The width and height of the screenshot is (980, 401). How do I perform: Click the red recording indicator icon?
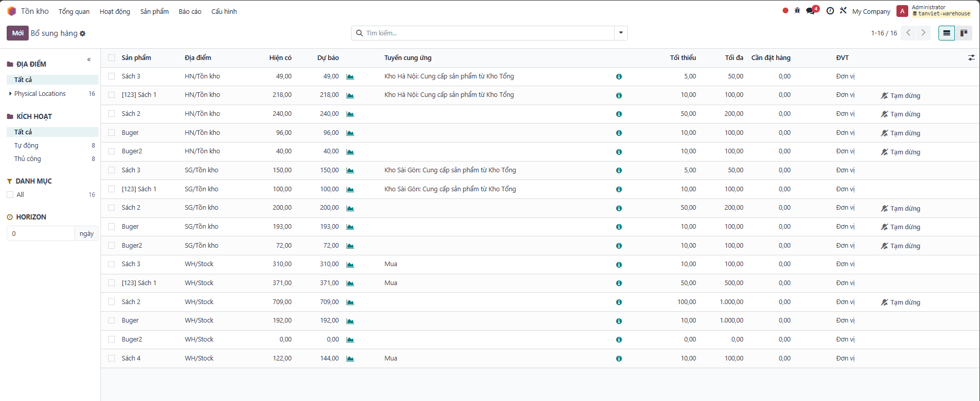[x=785, y=11]
